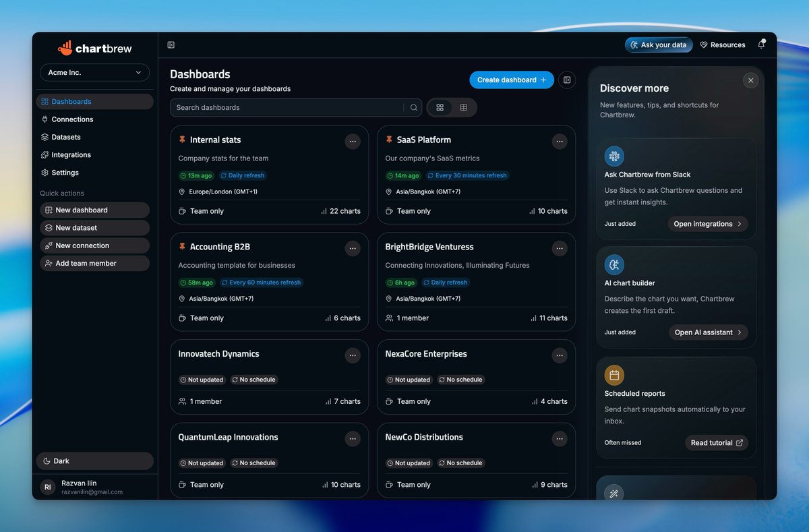Open Connections in sidebar
Viewport: 809px width, 532px height.
tap(94, 119)
